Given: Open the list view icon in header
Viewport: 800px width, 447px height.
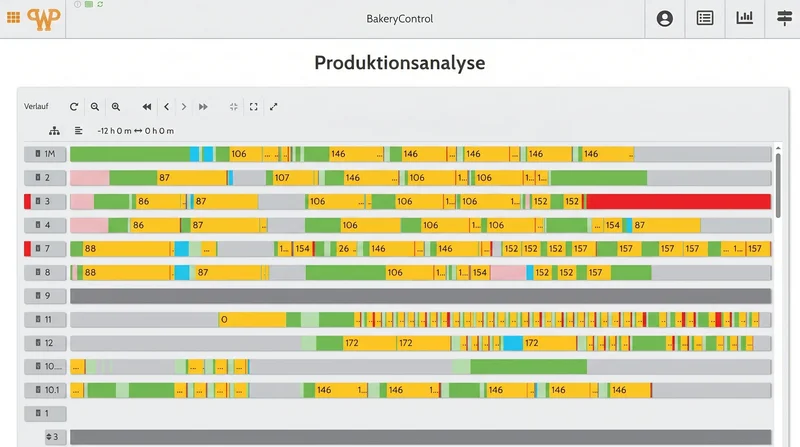Looking at the screenshot, I should pyautogui.click(x=705, y=18).
